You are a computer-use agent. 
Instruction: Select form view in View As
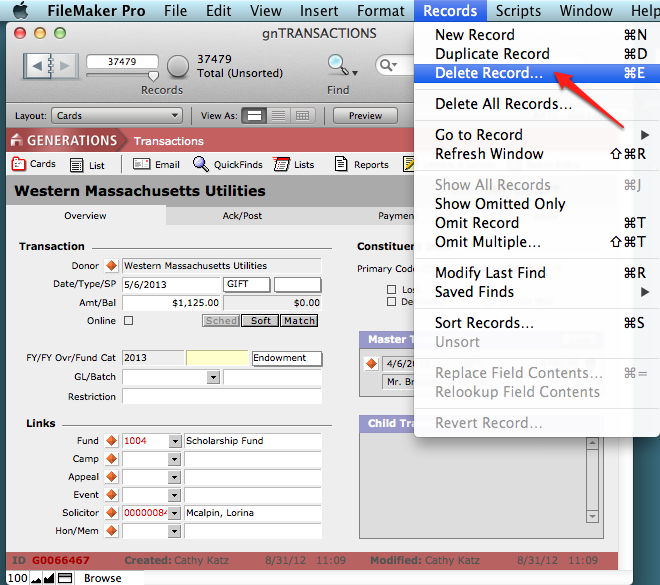tap(255, 116)
